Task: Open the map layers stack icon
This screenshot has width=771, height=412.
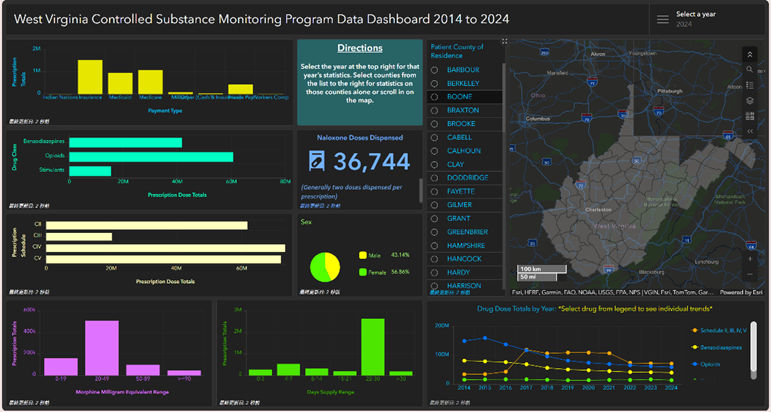Action: [x=750, y=101]
